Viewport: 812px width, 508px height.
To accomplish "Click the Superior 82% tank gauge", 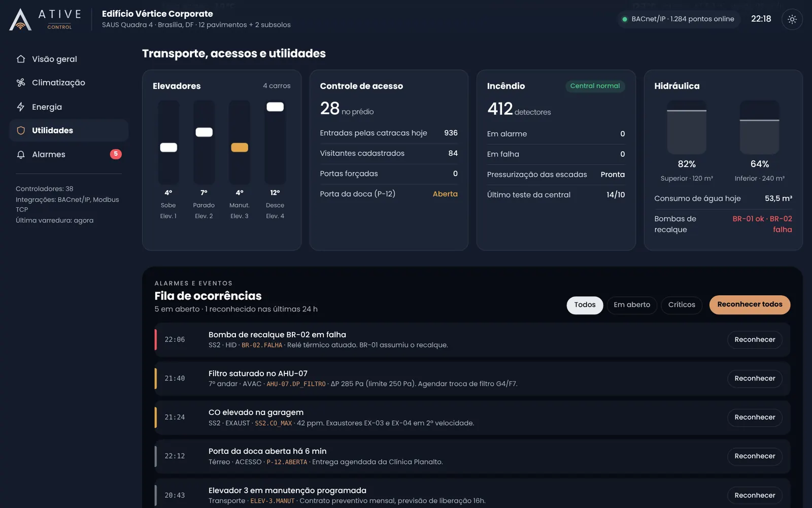I will coord(687,128).
